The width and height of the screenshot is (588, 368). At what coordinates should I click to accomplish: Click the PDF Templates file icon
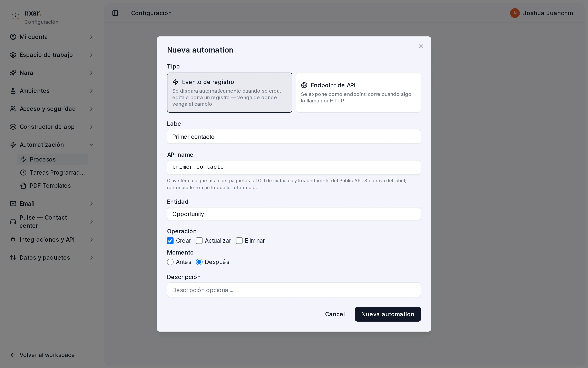23,186
